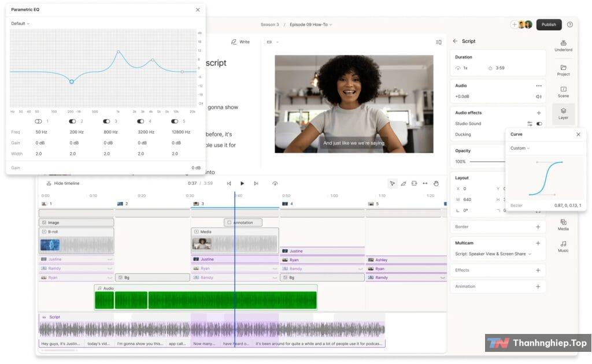Select the Annotation clip in the timeline
Image resolution: width=592 pixels, height=364 pixels.
click(243, 222)
